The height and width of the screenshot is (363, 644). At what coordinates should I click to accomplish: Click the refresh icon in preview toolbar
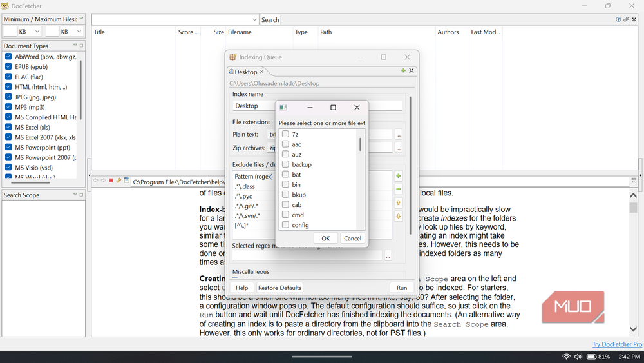tap(118, 181)
